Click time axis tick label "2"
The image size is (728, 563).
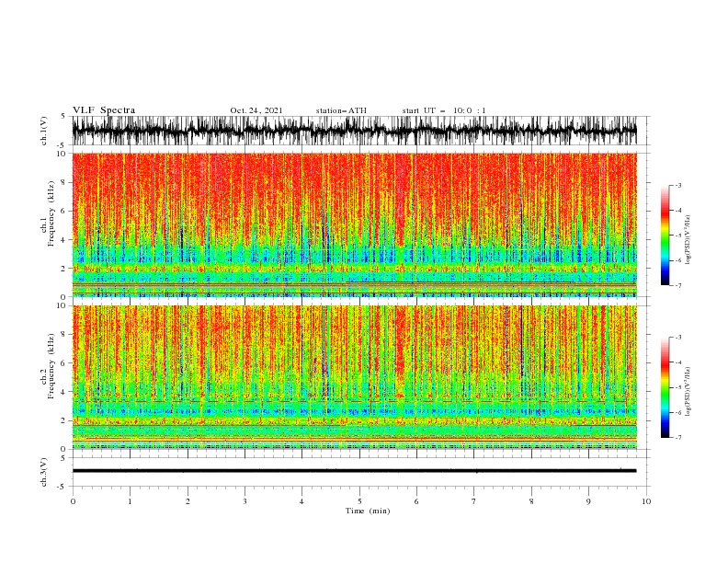click(x=188, y=501)
